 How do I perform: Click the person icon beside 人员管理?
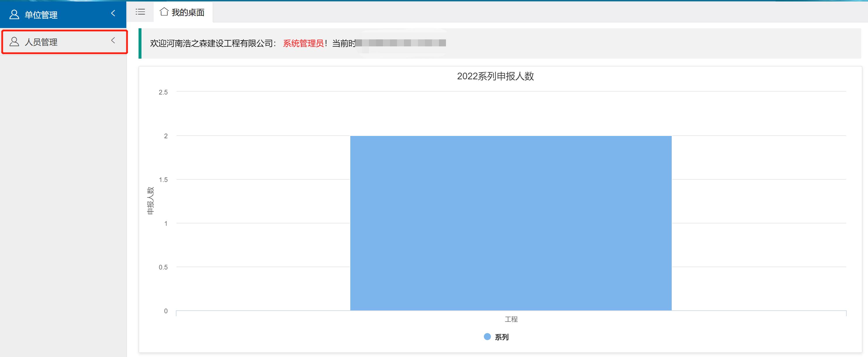pyautogui.click(x=14, y=42)
